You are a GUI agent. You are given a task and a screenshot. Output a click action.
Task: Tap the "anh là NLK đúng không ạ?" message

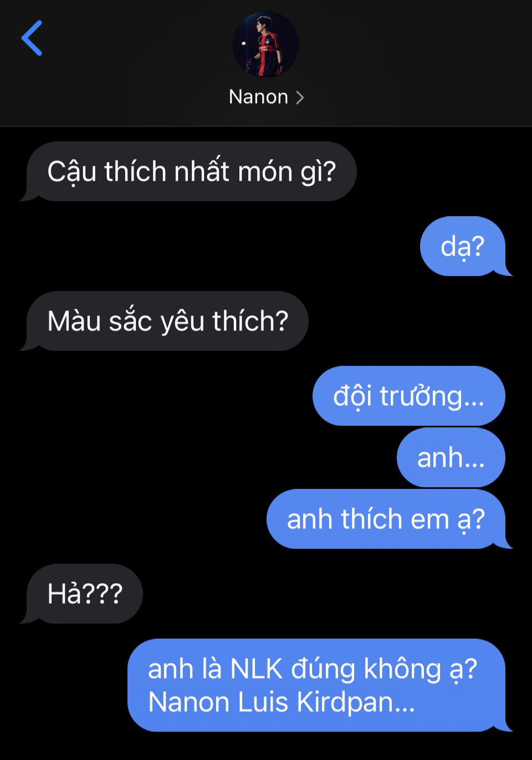coord(313,669)
